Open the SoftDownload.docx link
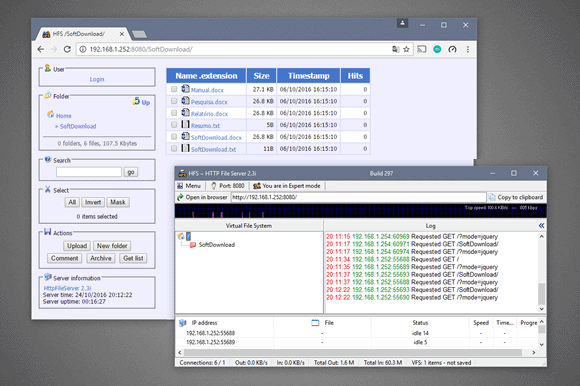Image resolution: width=580 pixels, height=386 pixels. coord(216,137)
